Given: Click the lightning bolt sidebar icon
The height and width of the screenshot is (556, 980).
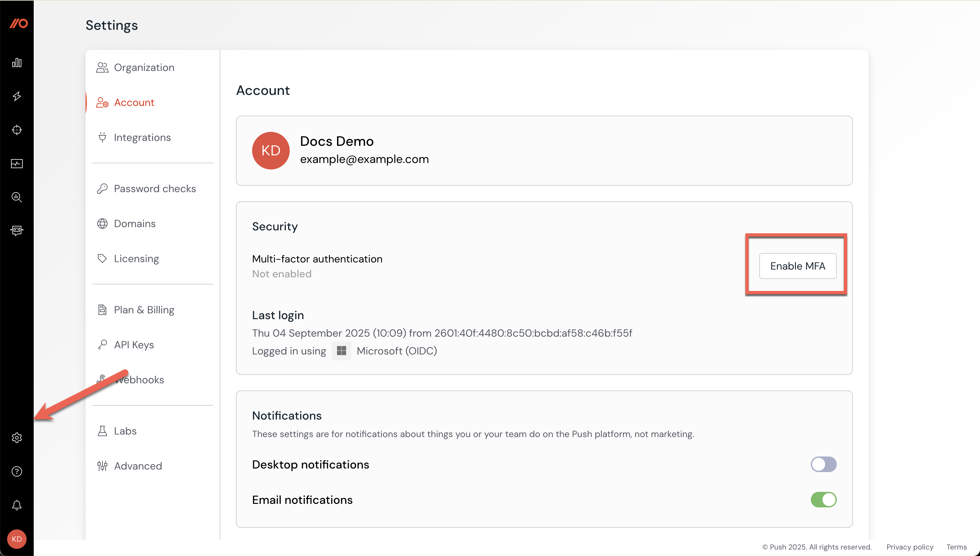Looking at the screenshot, I should 17,96.
